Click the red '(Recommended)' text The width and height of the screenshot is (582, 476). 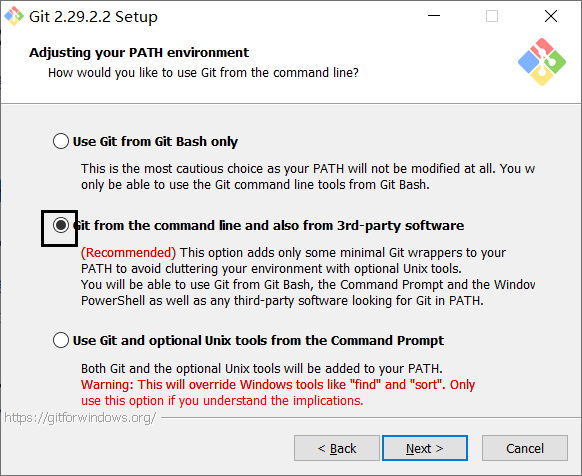128,252
